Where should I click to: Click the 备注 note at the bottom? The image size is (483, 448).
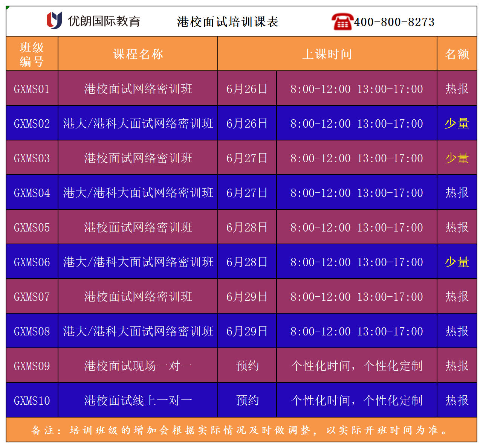(x=241, y=431)
